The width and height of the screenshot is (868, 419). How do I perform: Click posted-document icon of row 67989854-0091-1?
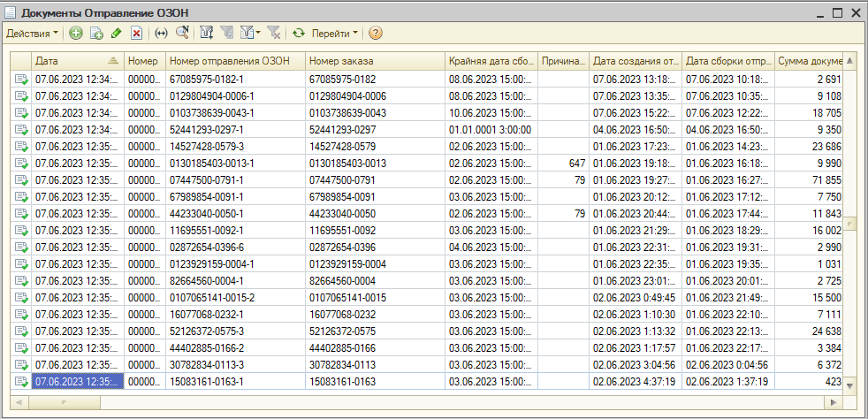(x=21, y=196)
